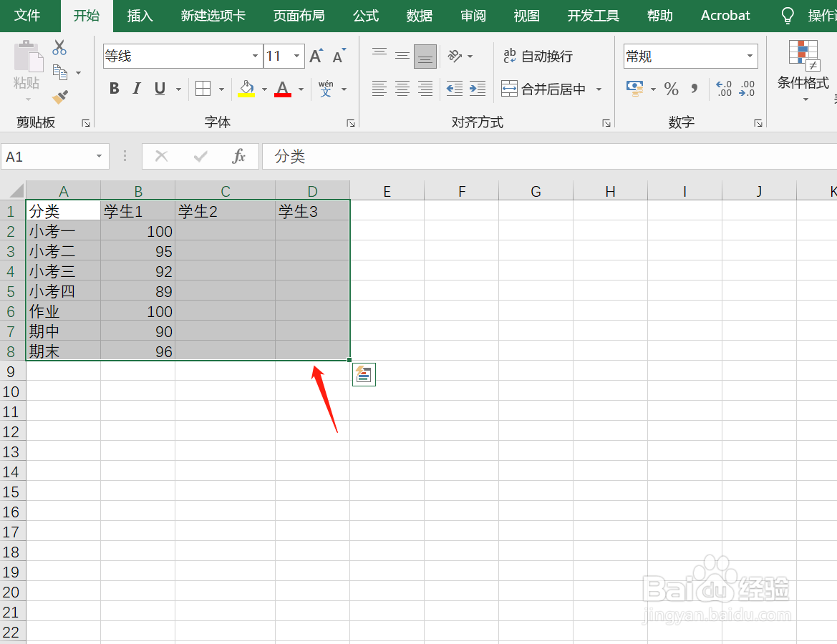Select the Format Painter brush icon
Image resolution: width=837 pixels, height=644 pixels.
coord(60,97)
